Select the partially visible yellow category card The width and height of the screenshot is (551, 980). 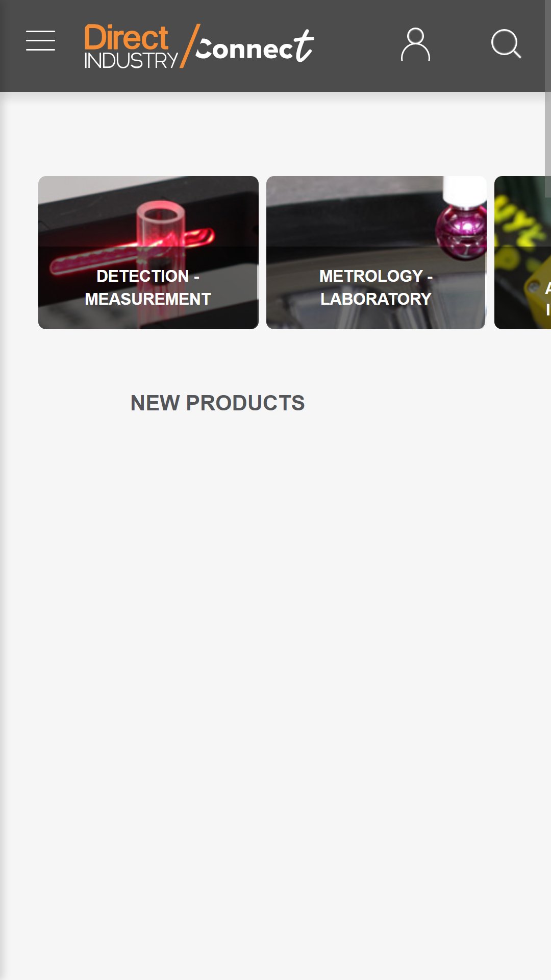522,253
